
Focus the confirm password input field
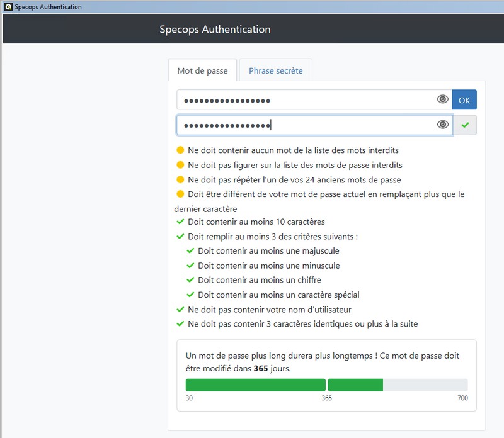[x=314, y=125]
